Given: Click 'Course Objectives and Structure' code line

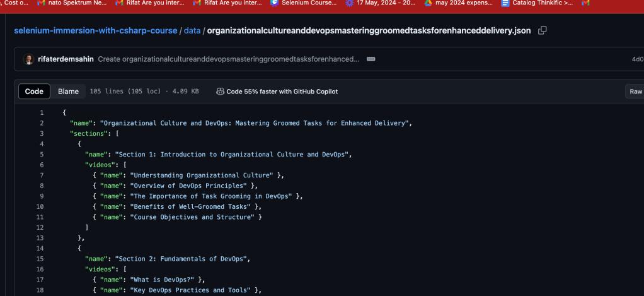Looking at the screenshot, I should [177, 217].
